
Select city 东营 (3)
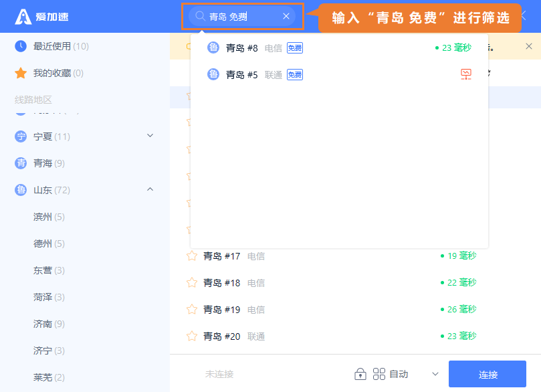pos(49,270)
